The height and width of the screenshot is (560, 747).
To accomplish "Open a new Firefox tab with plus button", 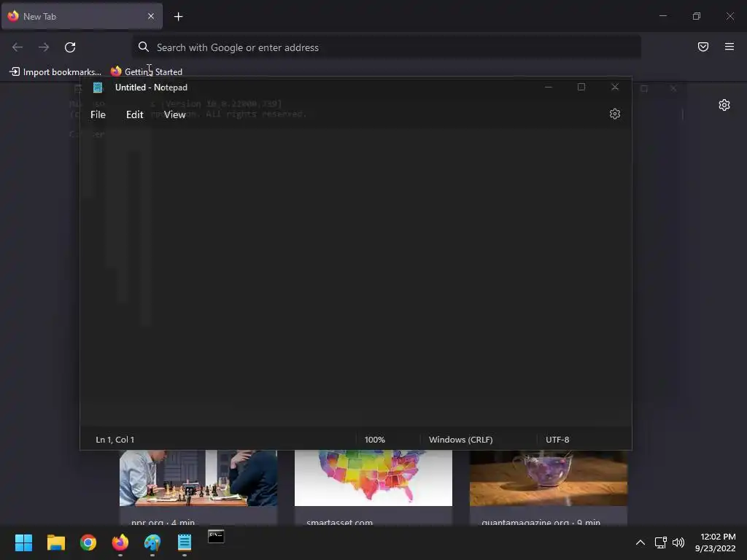I will point(178,17).
